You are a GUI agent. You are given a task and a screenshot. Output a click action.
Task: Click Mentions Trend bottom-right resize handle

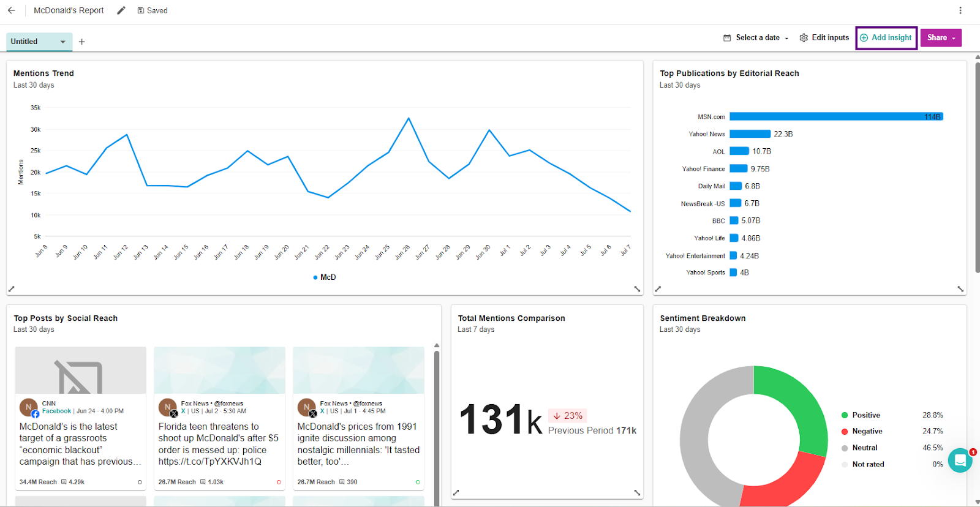[637, 288]
